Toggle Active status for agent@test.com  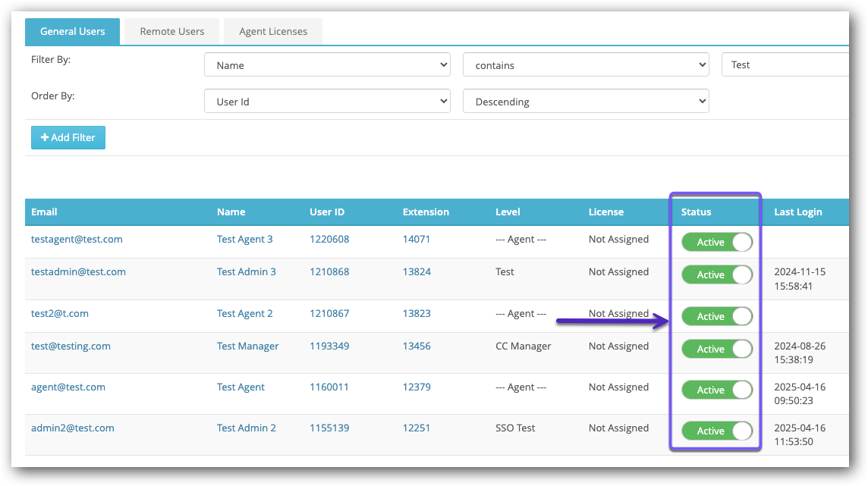[717, 390]
